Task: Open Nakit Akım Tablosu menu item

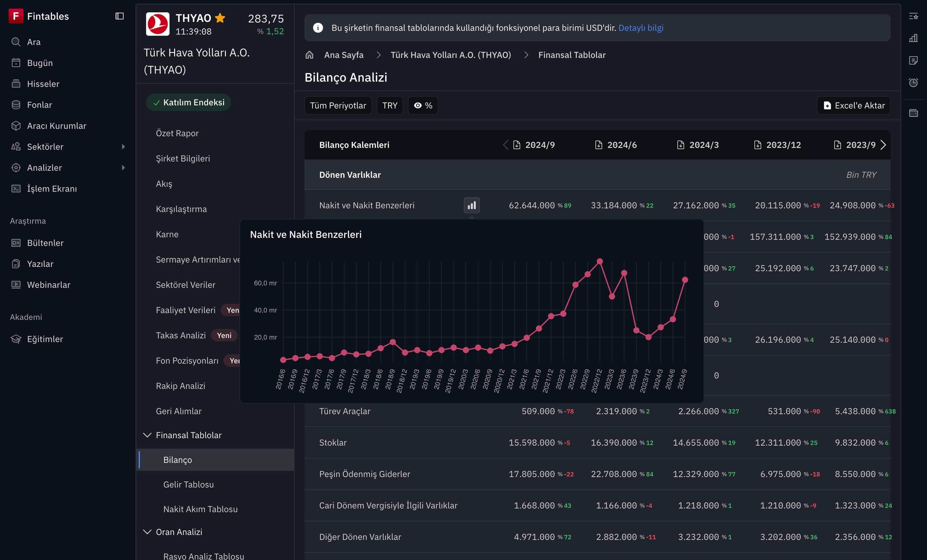Action: coord(200,509)
